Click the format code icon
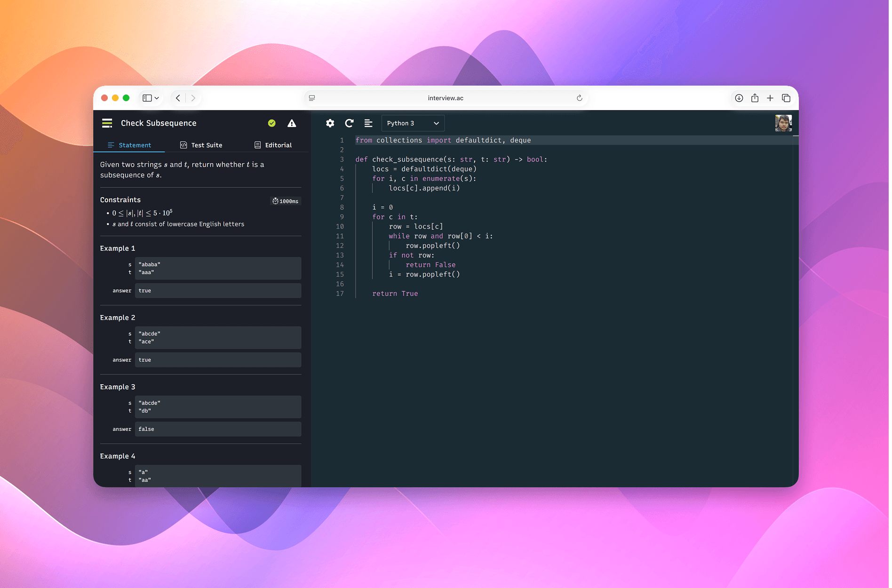The height and width of the screenshot is (588, 892). [368, 123]
